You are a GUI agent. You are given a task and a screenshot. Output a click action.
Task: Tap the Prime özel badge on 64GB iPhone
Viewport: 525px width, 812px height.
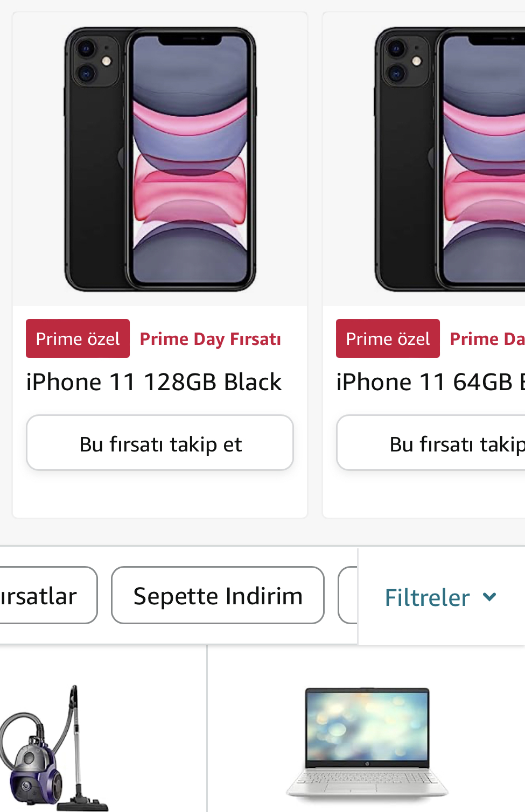point(388,339)
